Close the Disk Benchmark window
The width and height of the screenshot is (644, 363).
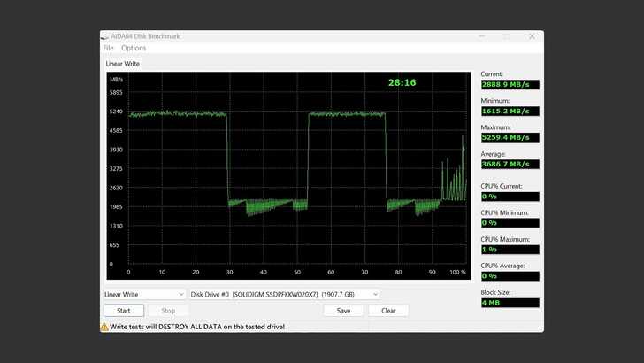pyautogui.click(x=531, y=36)
